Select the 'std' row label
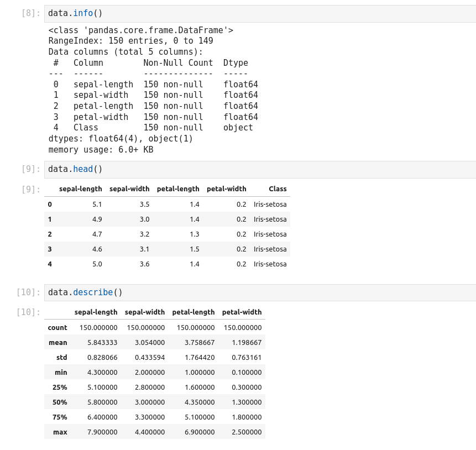The image size is (476, 450). tap(61, 358)
